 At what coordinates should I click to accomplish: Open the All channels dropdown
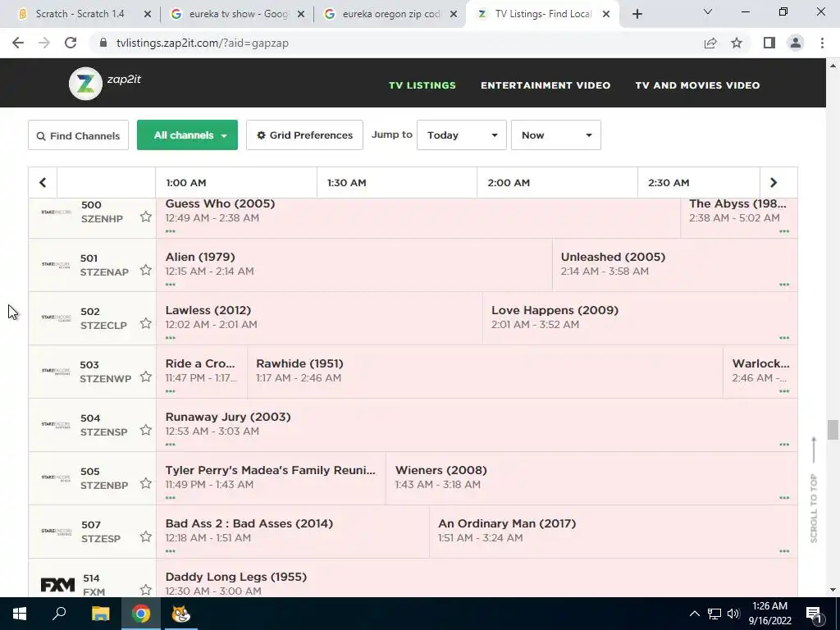pos(187,135)
